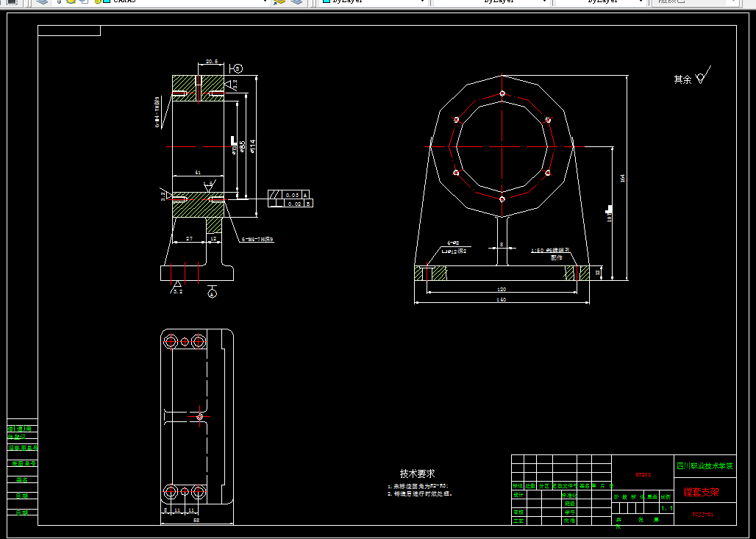This screenshot has height=539, width=756.
Task: Select the 配作 annotation text
Action: click(x=557, y=257)
